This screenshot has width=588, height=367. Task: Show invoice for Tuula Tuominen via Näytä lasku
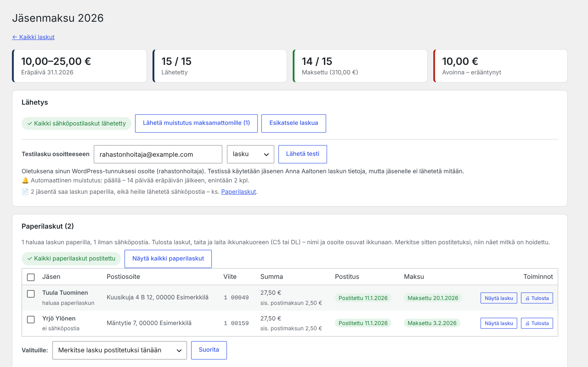(x=499, y=298)
